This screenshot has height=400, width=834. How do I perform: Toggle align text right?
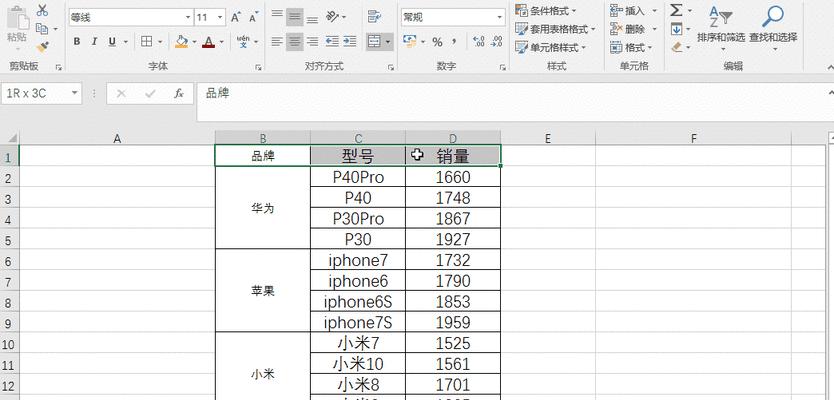pyautogui.click(x=313, y=41)
